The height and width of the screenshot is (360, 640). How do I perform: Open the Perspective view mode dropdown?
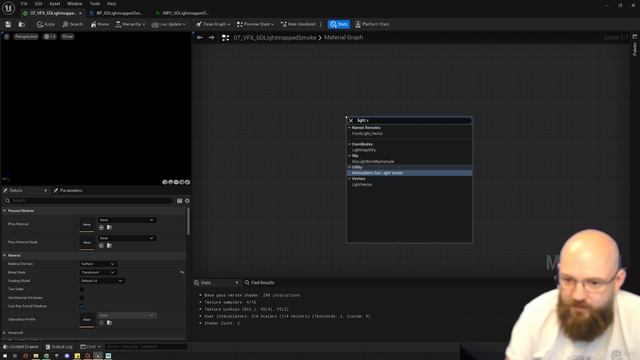click(26, 37)
